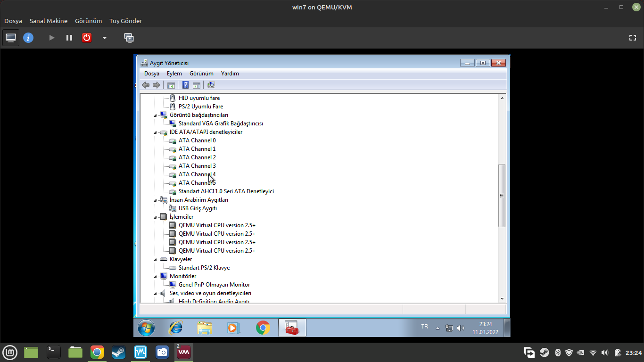
Task: Collapse İnsan Arabirim Aygıtları category
Action: 156,200
